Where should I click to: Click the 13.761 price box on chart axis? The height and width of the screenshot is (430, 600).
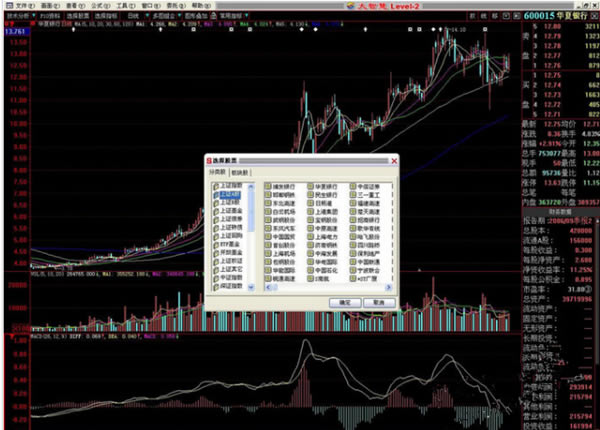coord(15,31)
